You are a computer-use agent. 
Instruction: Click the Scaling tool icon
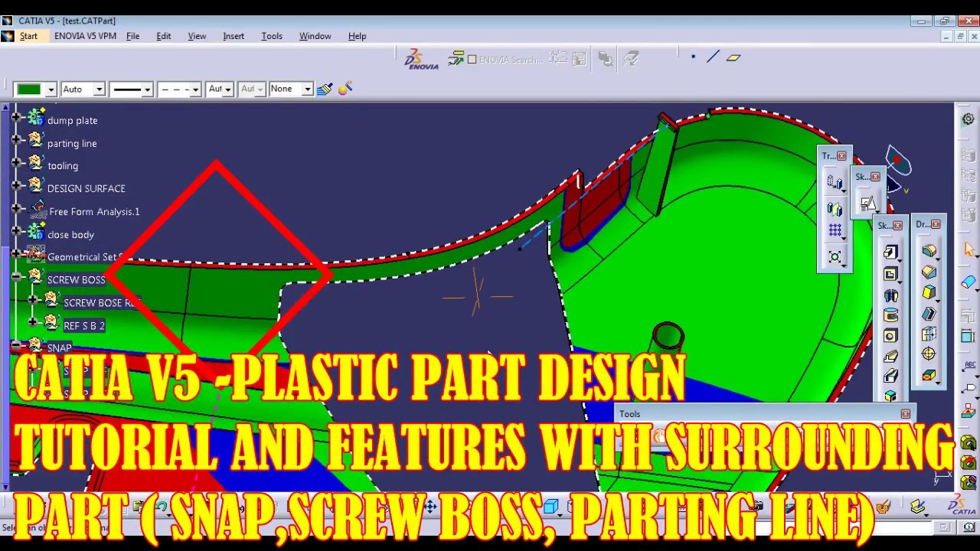click(x=835, y=256)
